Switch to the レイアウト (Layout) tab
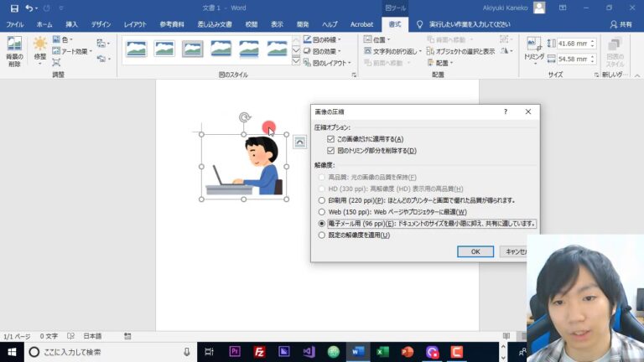644x362 pixels. pyautogui.click(x=135, y=24)
